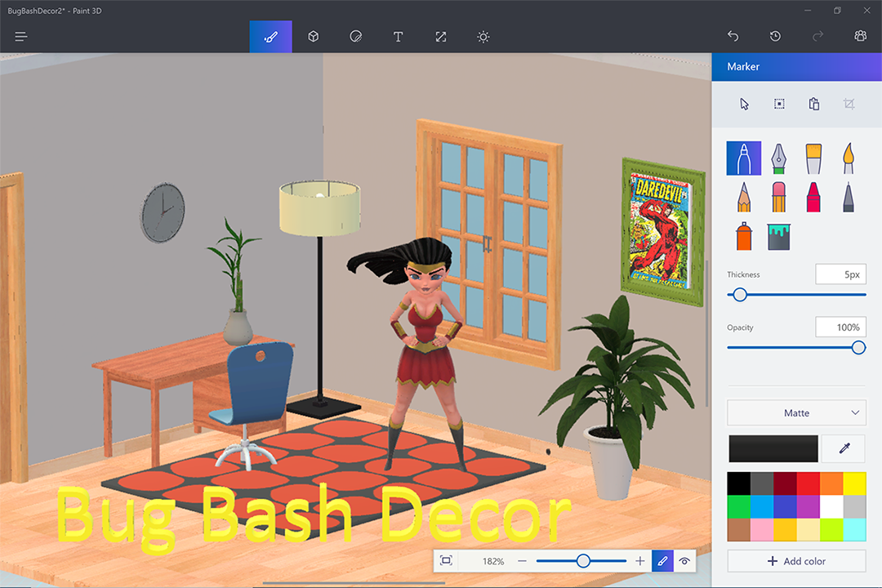This screenshot has height=588, width=882.
Task: Pick the green color swatch
Action: click(738, 506)
